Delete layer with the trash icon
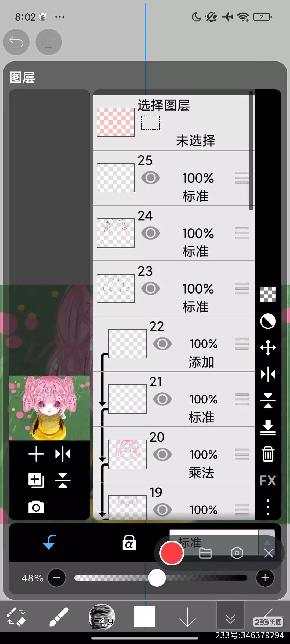The image size is (290, 644). point(268,454)
